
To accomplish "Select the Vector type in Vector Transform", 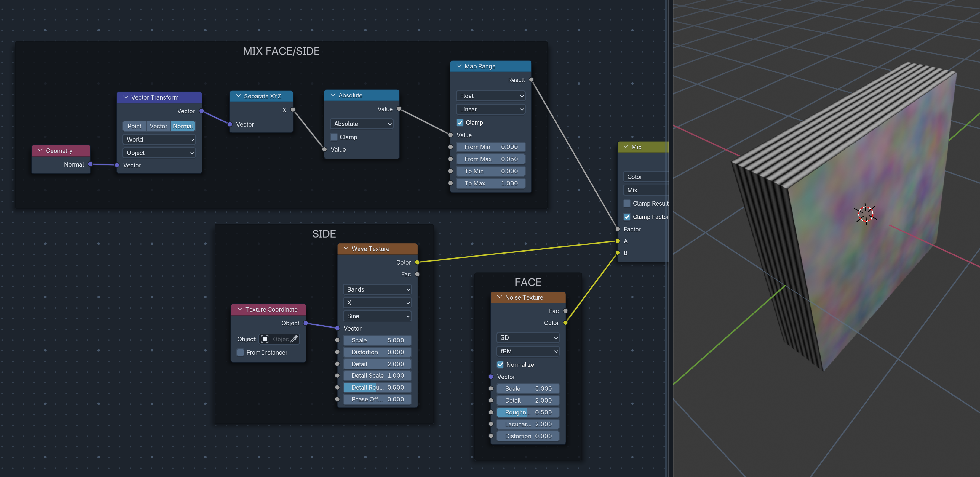I will [158, 126].
